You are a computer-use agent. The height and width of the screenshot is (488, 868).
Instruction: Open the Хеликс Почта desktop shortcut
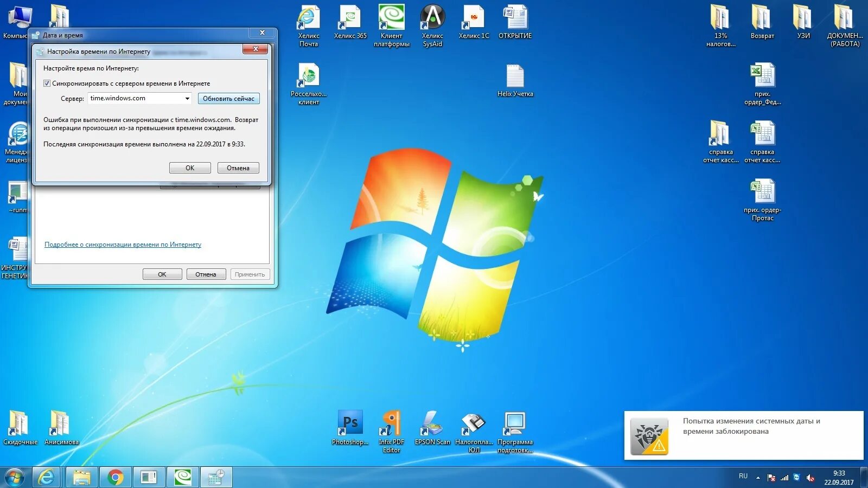coord(309,25)
